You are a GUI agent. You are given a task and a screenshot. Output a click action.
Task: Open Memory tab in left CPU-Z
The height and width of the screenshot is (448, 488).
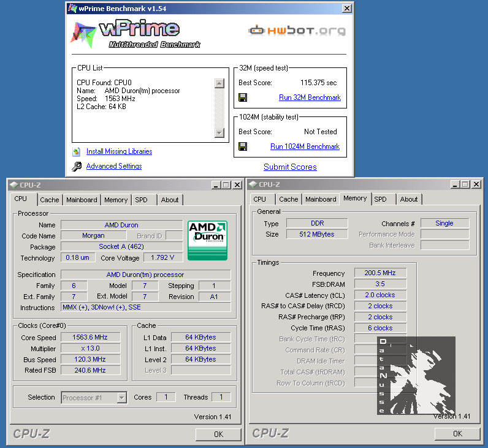[x=116, y=200]
